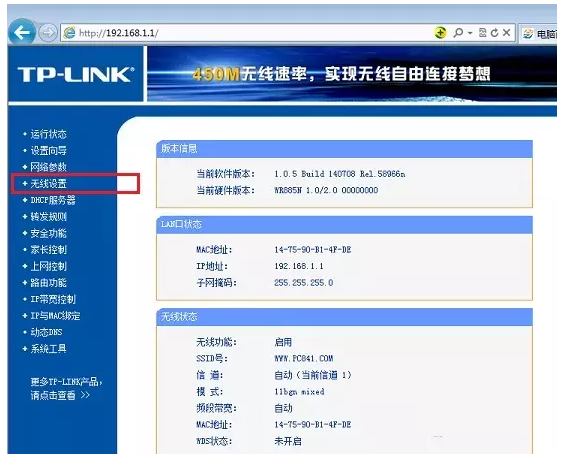566x471 pixels.
Task: Expand IP带宽控制 in the sidebar menu
Action: pos(53,299)
